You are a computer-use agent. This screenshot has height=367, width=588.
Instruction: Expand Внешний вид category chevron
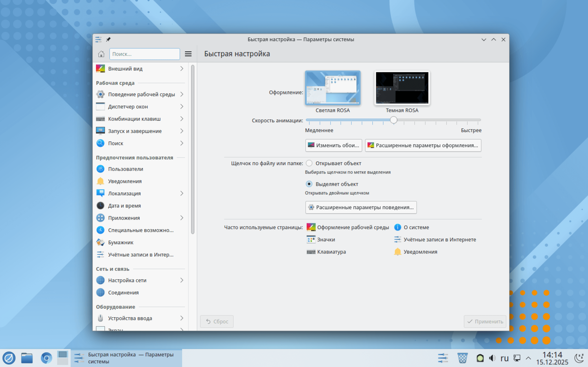[x=182, y=69]
